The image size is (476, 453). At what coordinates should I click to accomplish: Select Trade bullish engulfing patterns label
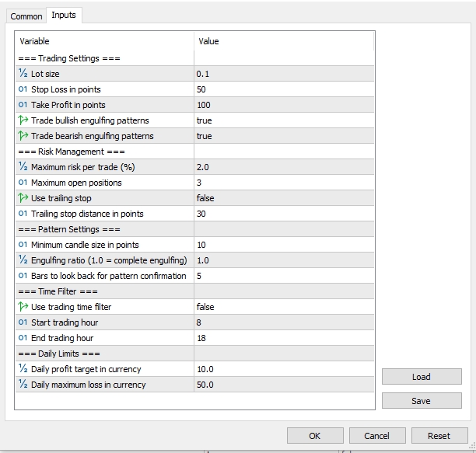pos(90,120)
